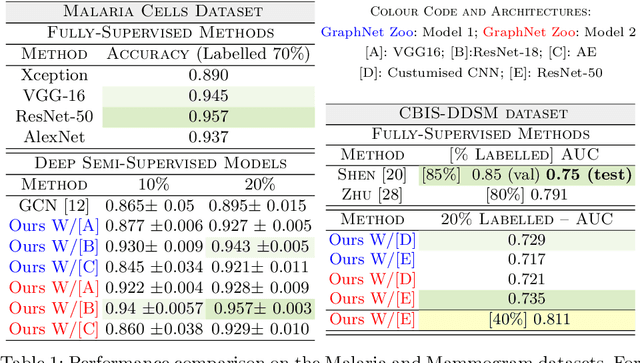Select the red "Ours W/[B]" label
This screenshot has height=363, width=640.
[53, 309]
